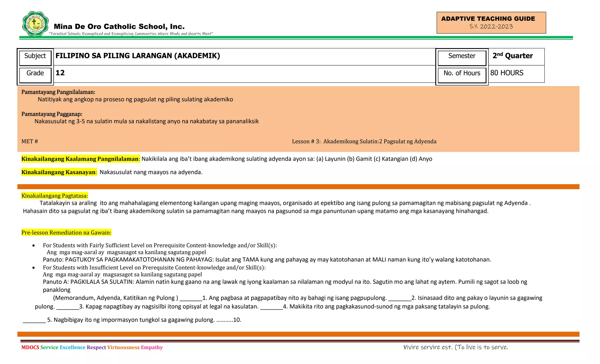The width and height of the screenshot is (600, 364).
Task: Click the Semester label cell
Action: (462, 56)
